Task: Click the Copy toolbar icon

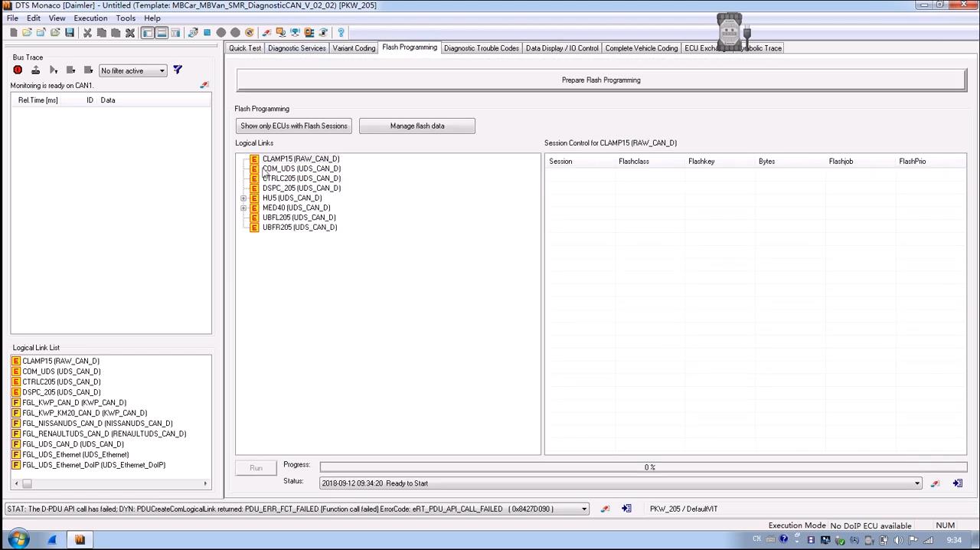Action: (101, 32)
